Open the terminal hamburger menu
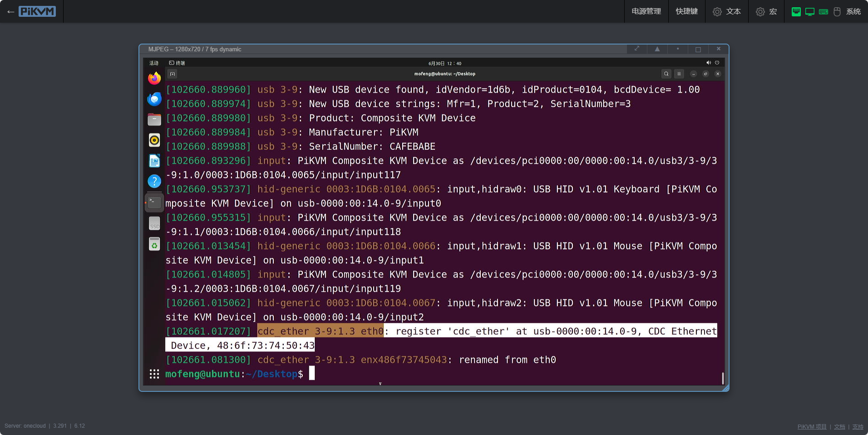The width and height of the screenshot is (868, 435). click(679, 74)
